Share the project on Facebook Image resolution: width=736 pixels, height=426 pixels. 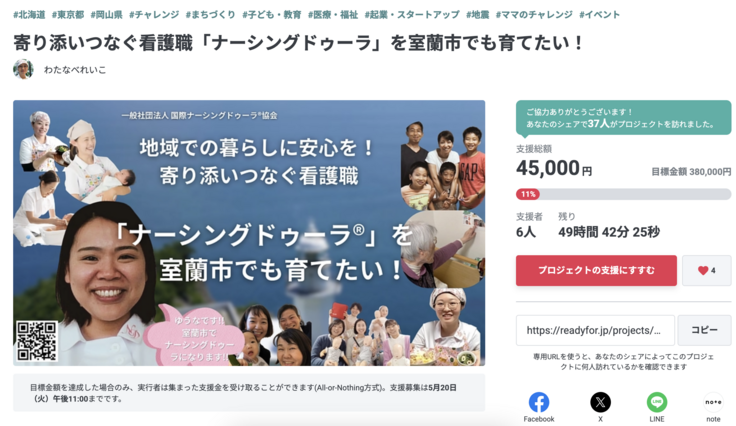pos(538,403)
